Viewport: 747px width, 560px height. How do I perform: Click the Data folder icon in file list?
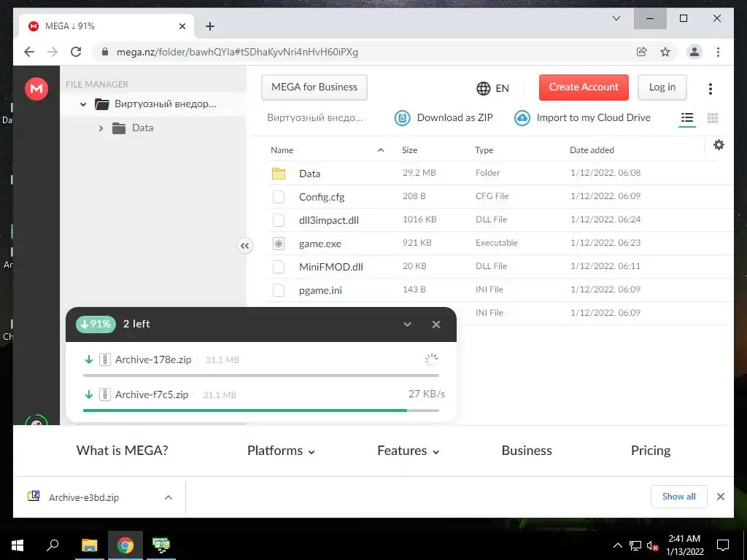coord(279,174)
